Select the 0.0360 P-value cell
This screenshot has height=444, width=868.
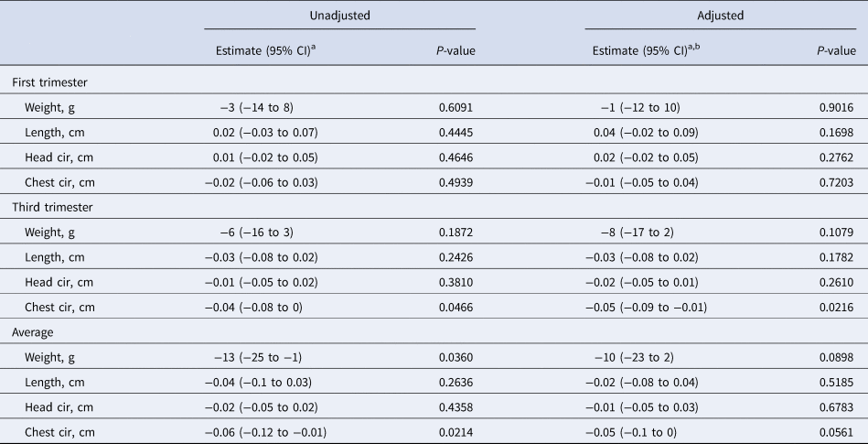tap(456, 357)
